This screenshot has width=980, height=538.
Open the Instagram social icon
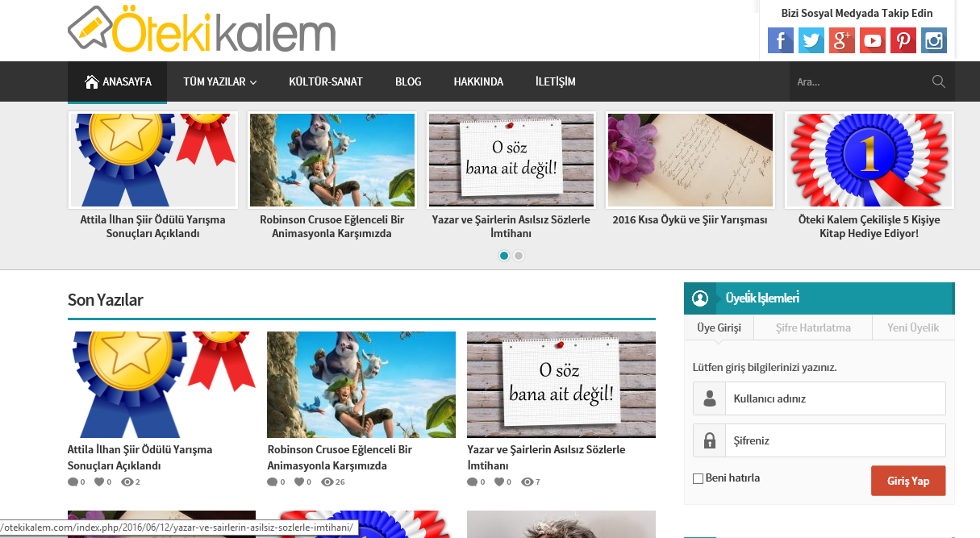coord(933,40)
